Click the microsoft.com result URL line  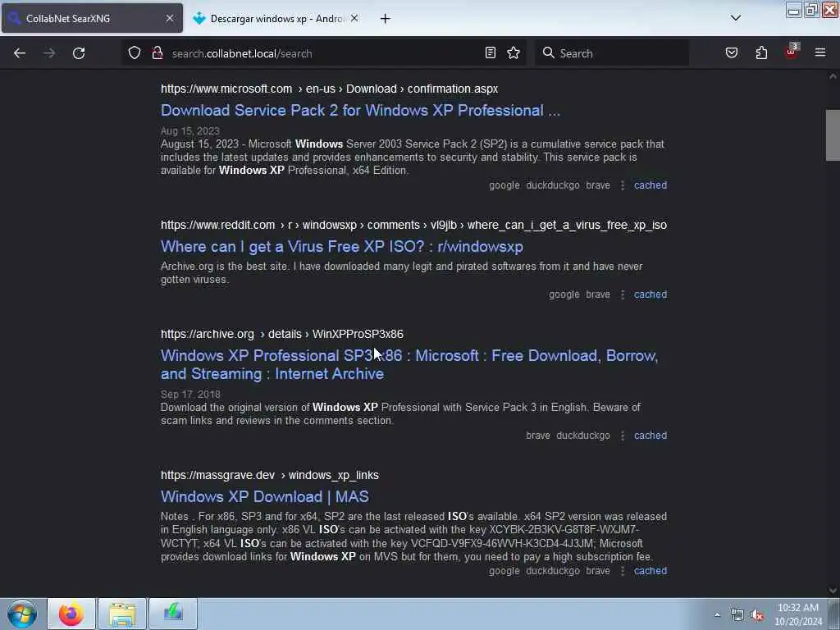coord(330,89)
